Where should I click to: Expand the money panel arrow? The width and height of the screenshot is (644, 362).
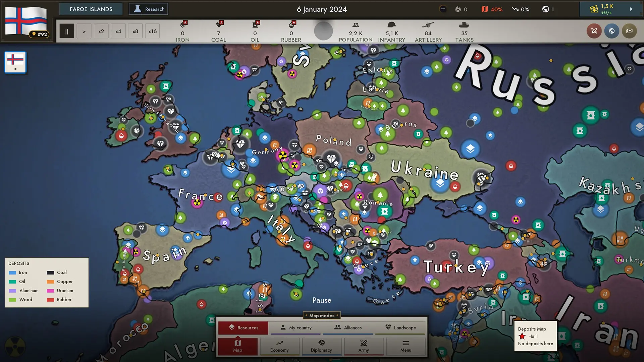pyautogui.click(x=631, y=9)
